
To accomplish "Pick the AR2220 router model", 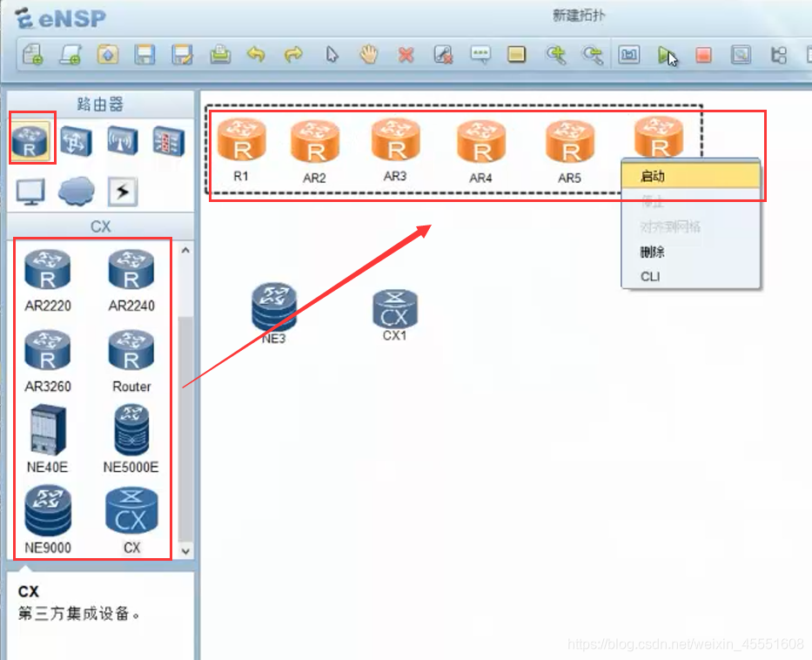I will click(48, 280).
